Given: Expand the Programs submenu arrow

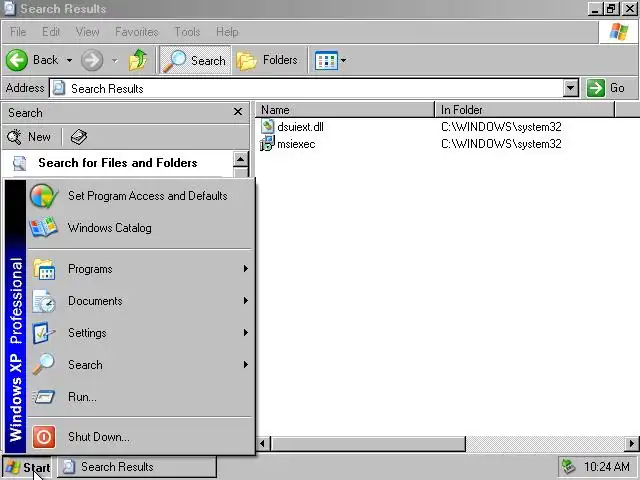Looking at the screenshot, I should click(246, 269).
